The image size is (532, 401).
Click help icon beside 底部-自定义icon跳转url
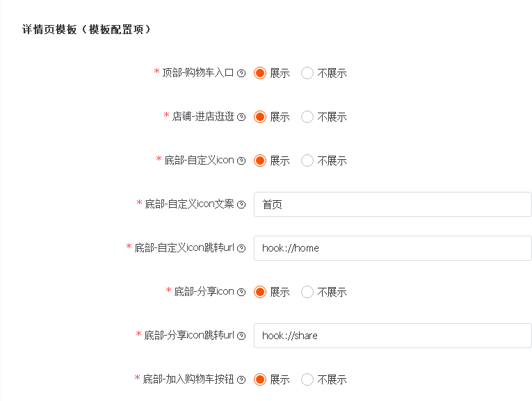coord(241,248)
